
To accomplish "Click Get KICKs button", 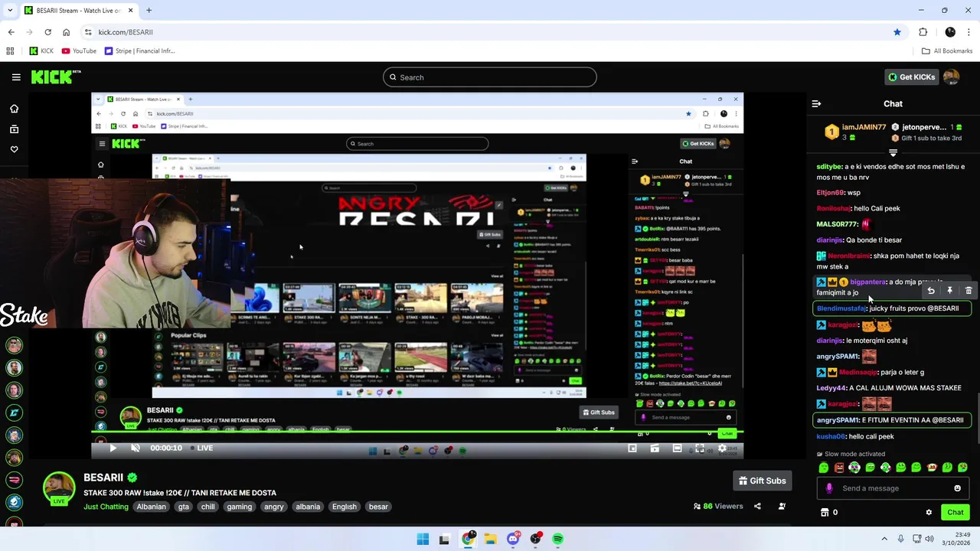I will (910, 77).
